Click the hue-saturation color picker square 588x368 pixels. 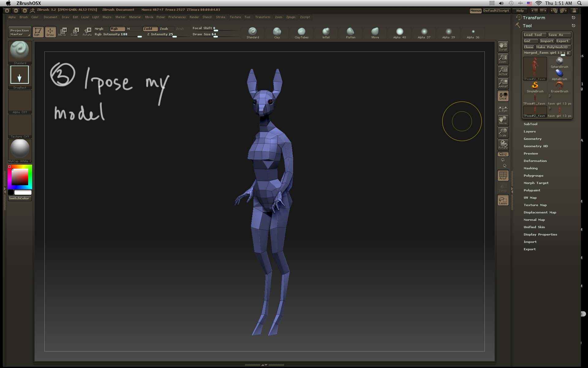20,177
